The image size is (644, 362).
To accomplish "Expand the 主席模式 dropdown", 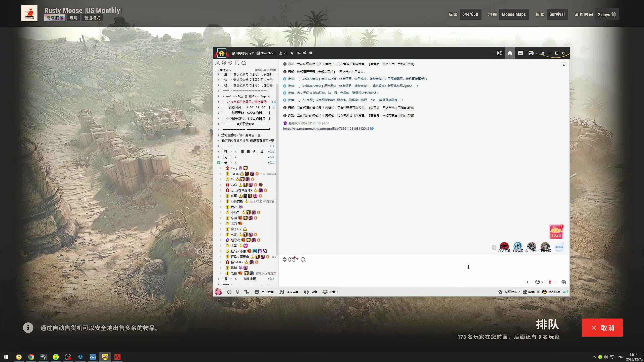I will (224, 70).
